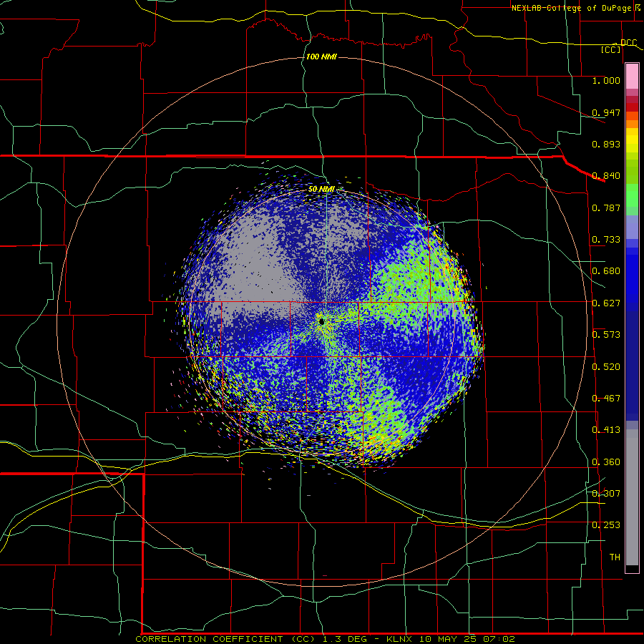Pick the dark navy segment of the color bar
Image resolution: width=644 pixels, height=644 pixels.
click(632, 366)
